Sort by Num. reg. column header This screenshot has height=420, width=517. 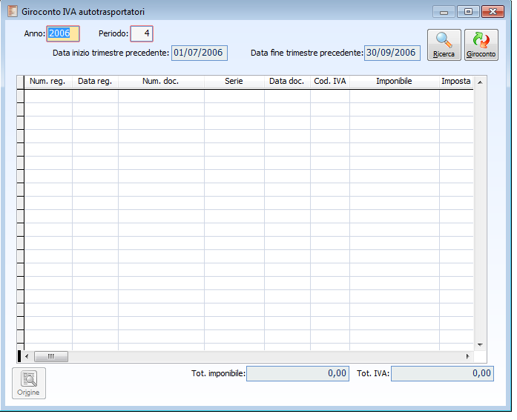coord(47,82)
